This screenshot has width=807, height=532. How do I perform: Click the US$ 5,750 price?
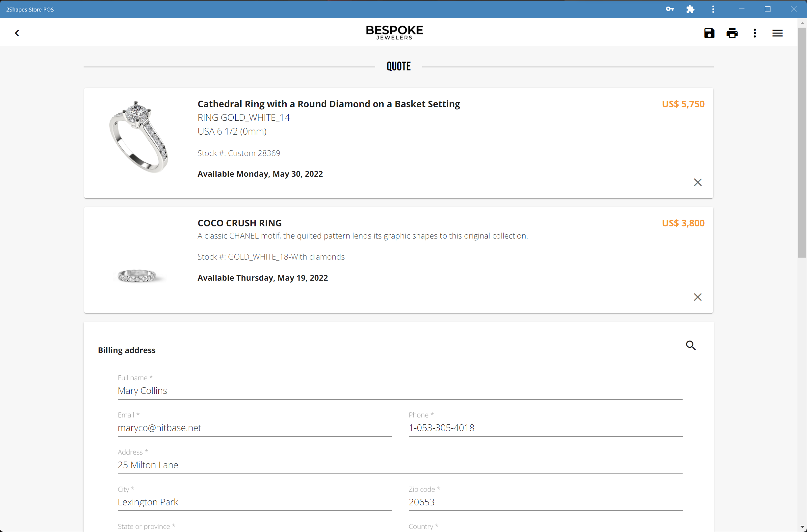(x=683, y=104)
